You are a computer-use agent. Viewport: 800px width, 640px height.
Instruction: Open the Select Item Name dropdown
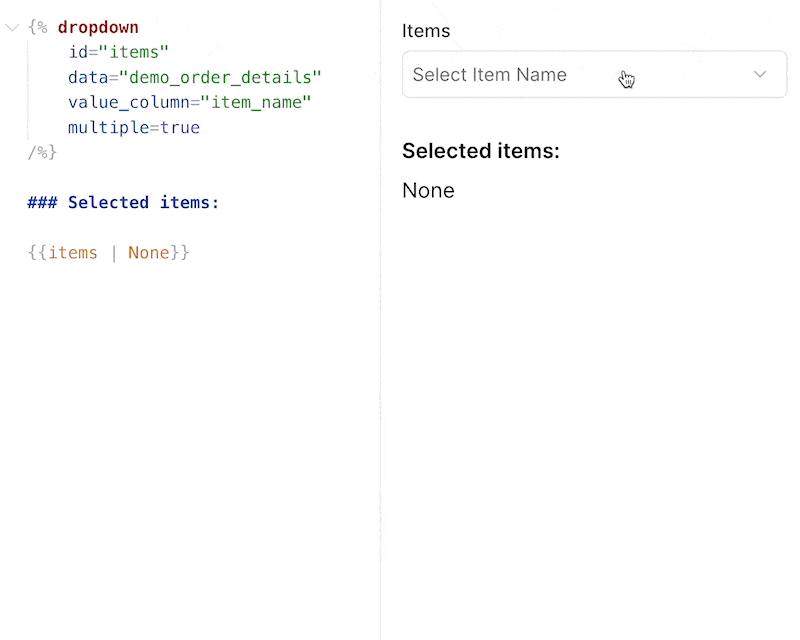click(594, 74)
